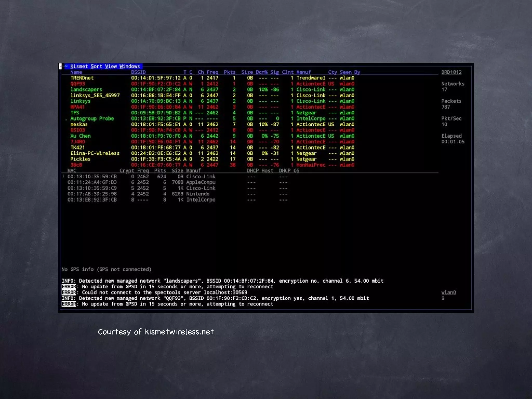Click the Name column header
This screenshot has width=532, height=399.
pos(76,72)
